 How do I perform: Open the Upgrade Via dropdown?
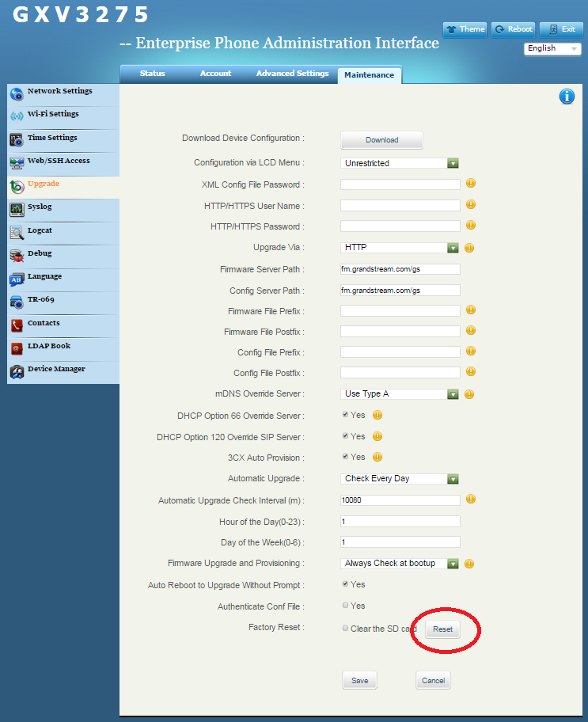pos(453,248)
